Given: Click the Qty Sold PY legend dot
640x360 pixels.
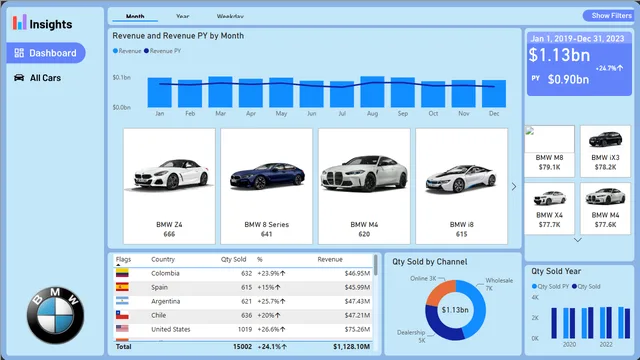Looking at the screenshot, I should click(x=534, y=286).
